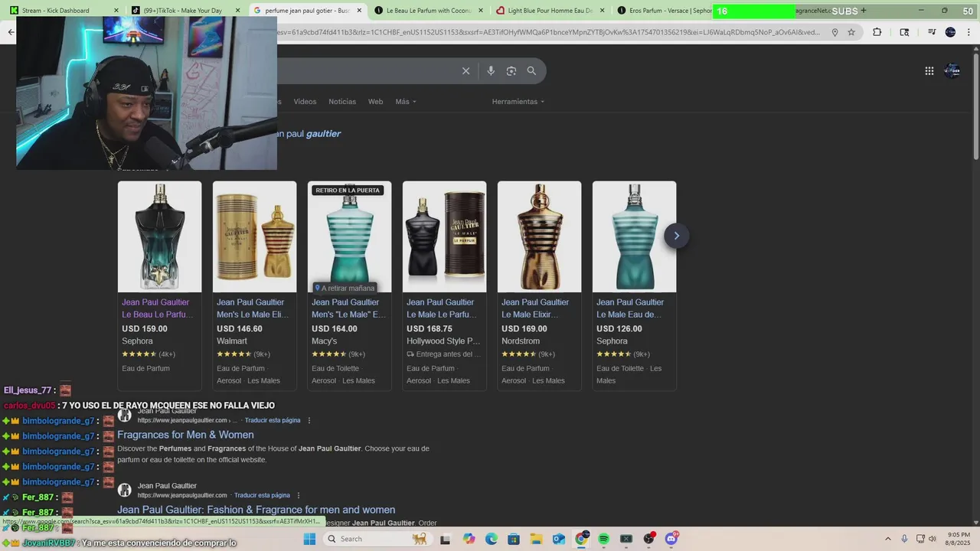The height and width of the screenshot is (551, 980).
Task: Switch to Eros Parfum Versace tab
Action: coord(665,11)
